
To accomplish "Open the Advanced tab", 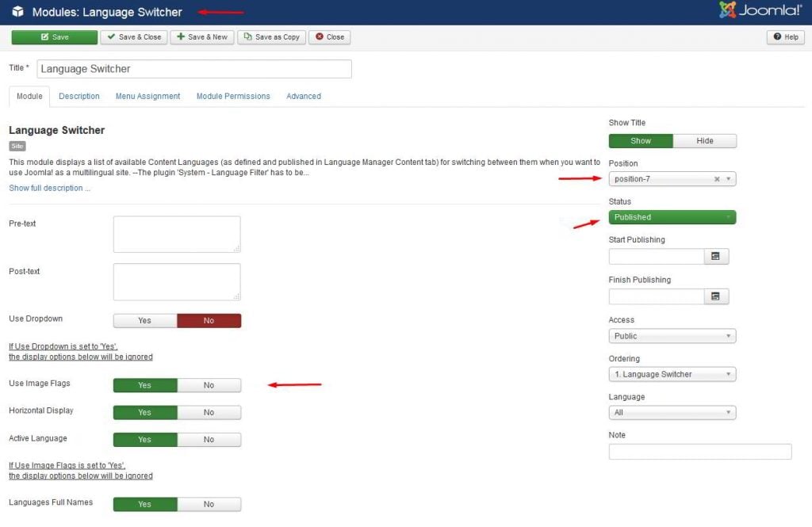I will pyautogui.click(x=303, y=96).
